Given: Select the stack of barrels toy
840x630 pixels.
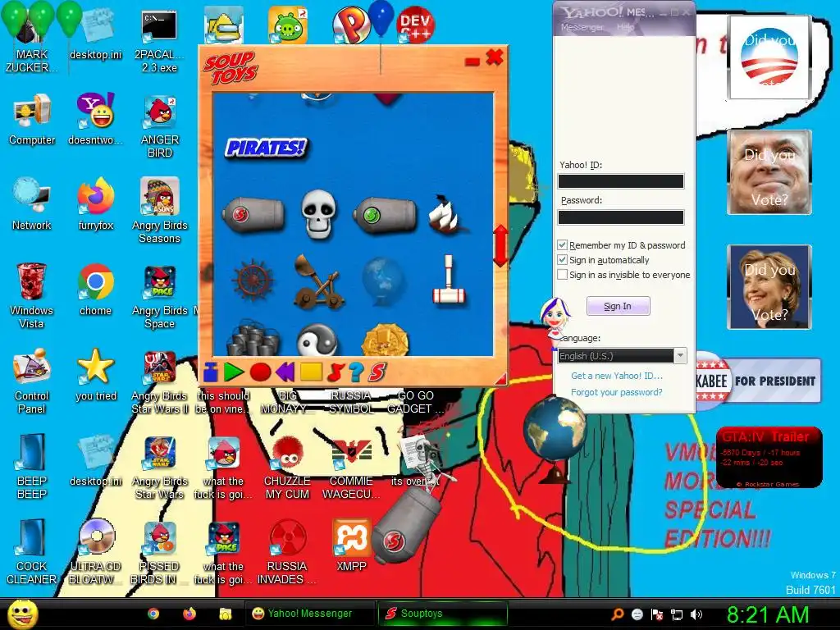Looking at the screenshot, I should tap(253, 339).
